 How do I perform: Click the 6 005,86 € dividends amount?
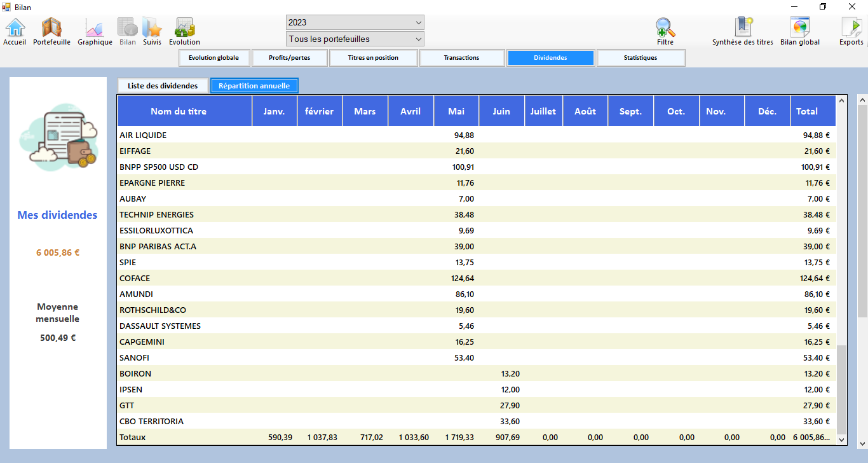click(58, 252)
